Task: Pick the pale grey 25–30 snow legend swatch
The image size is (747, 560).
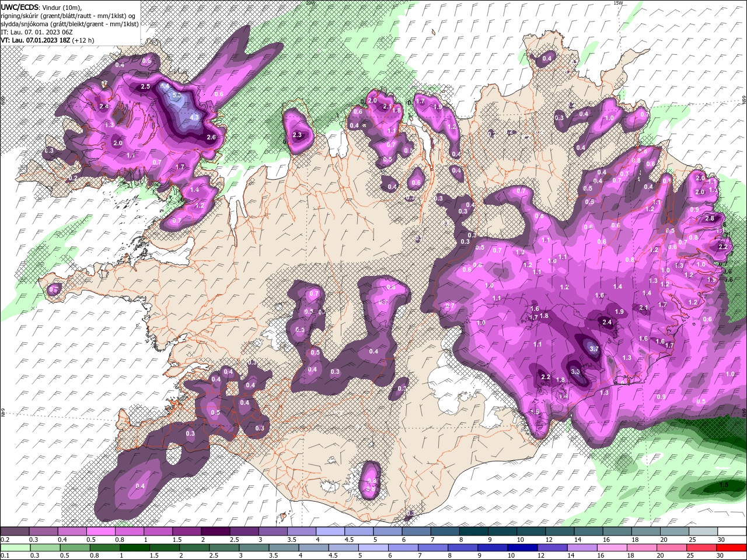Action: click(703, 532)
